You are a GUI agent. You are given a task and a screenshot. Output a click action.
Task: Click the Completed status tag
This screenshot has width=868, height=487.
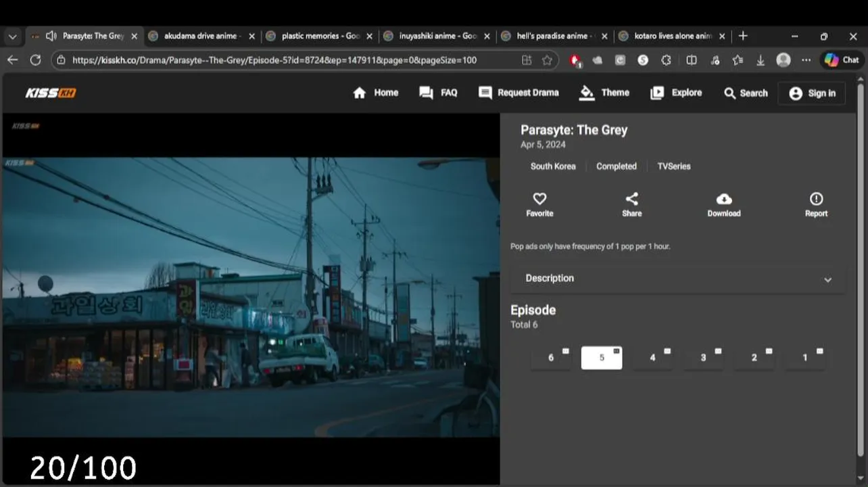[x=617, y=166]
